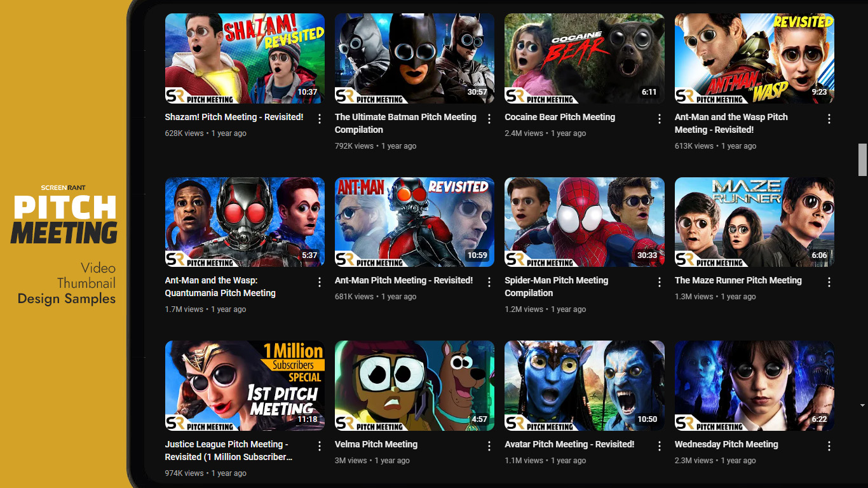Open options menu for Shazam! Pitch Meeting
The image size is (868, 488).
point(320,119)
